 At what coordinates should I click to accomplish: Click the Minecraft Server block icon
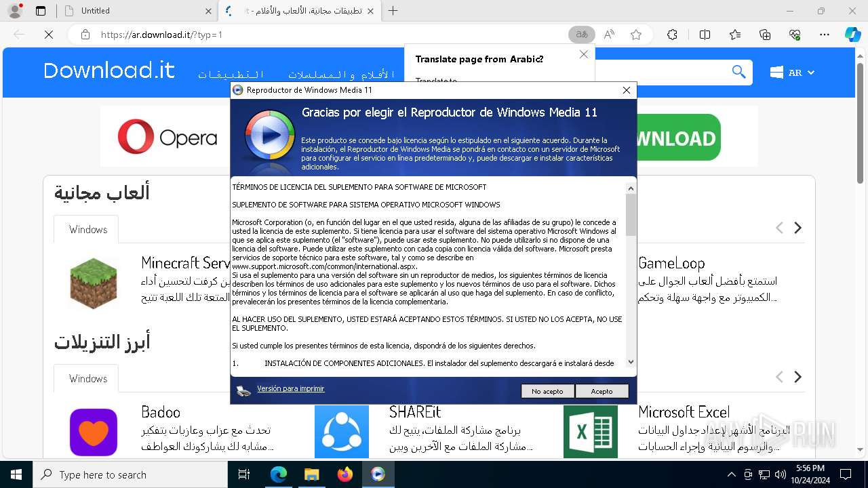(x=94, y=283)
